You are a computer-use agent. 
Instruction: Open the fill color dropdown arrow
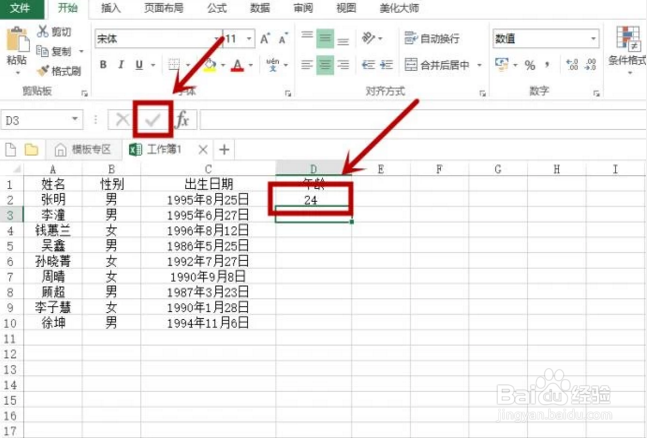tap(223, 65)
